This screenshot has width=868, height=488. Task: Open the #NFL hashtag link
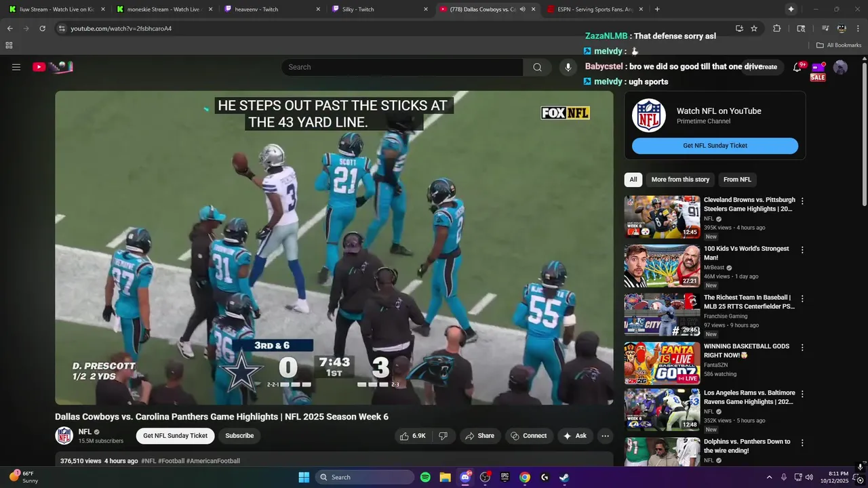[149, 461]
